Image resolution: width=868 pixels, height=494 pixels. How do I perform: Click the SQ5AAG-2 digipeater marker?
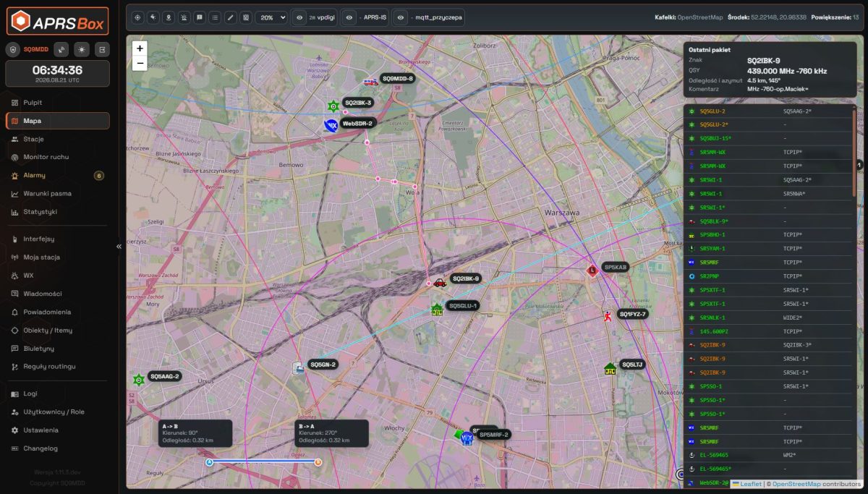click(x=139, y=379)
